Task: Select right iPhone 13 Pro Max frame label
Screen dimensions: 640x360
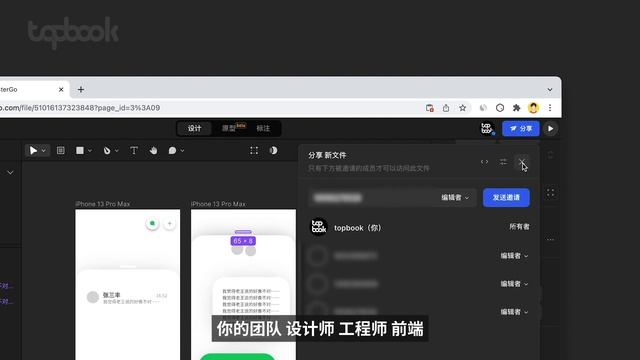Action: click(x=218, y=204)
